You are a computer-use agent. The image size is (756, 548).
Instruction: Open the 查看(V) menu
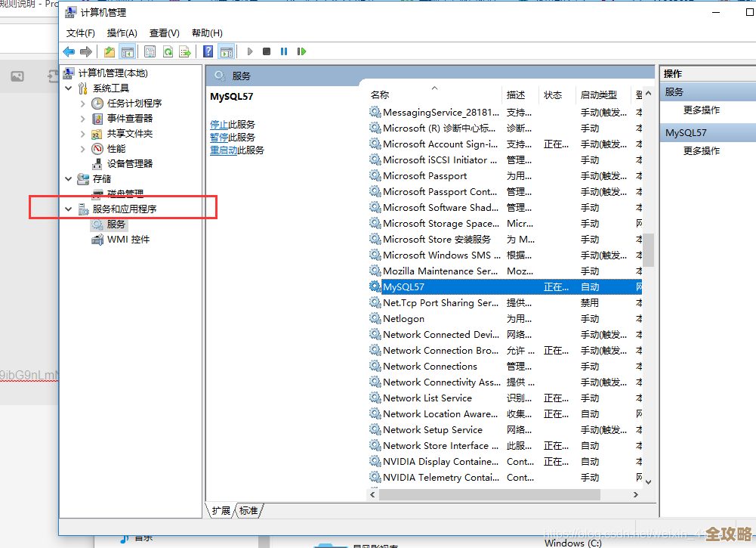[163, 33]
